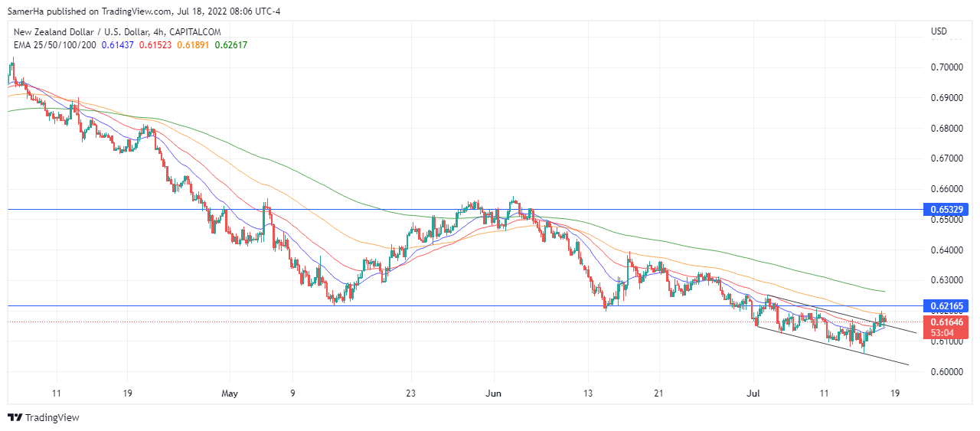Click the TradingView logo icon

coord(15,417)
